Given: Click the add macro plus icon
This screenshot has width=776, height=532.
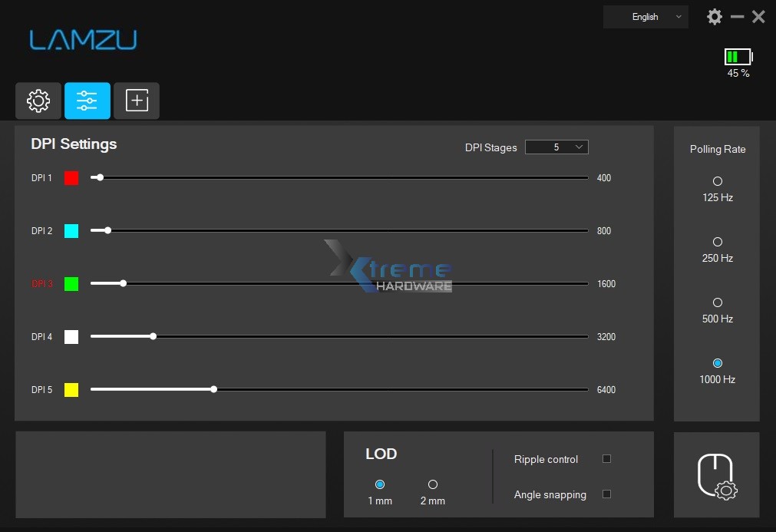Looking at the screenshot, I should tap(137, 101).
